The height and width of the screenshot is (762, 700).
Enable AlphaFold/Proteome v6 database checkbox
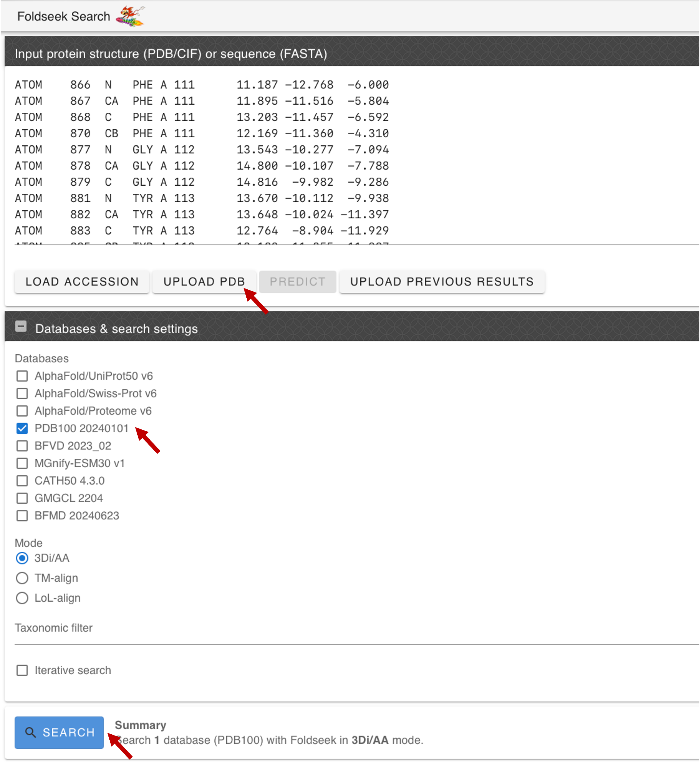[22, 411]
